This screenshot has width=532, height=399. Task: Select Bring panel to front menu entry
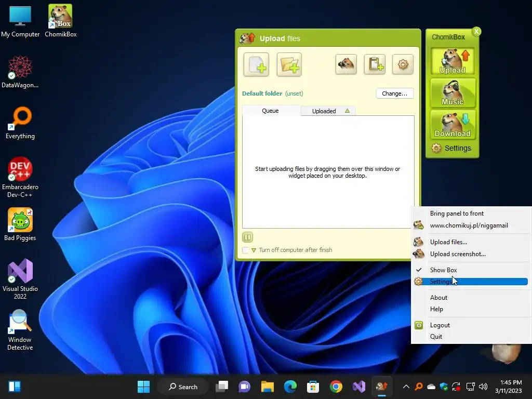[471, 214]
